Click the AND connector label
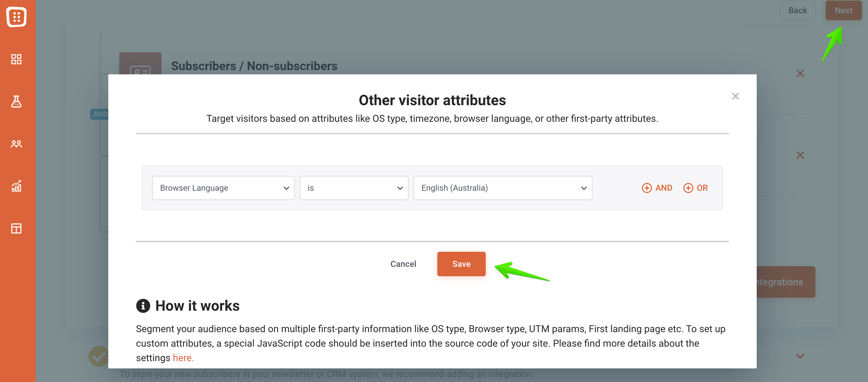Screen dimensions: 868x382 (x=100, y=114)
